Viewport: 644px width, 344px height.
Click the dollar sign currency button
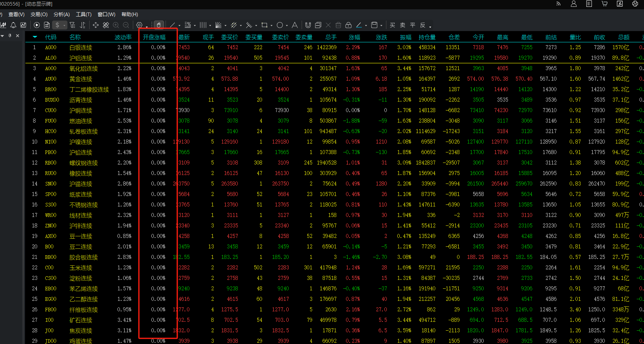pyautogui.click(x=57, y=25)
